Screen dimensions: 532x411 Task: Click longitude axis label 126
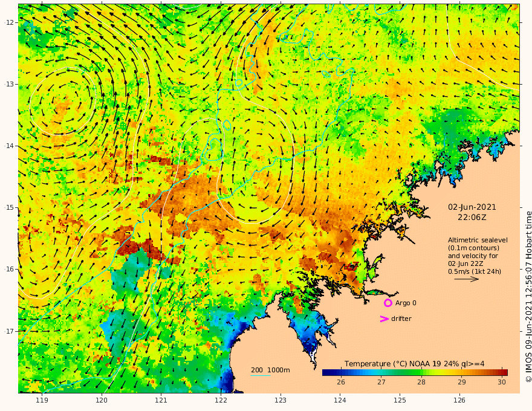point(459,401)
